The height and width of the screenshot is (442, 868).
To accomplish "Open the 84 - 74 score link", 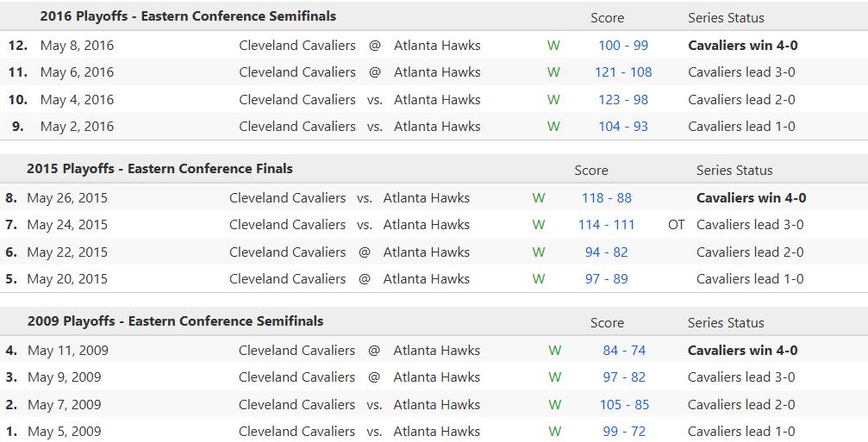I will (623, 351).
